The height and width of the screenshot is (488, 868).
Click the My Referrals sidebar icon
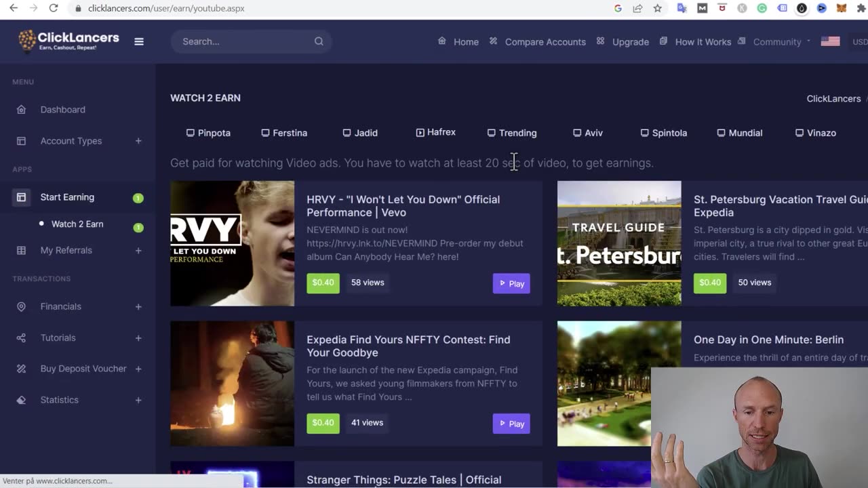click(x=21, y=250)
